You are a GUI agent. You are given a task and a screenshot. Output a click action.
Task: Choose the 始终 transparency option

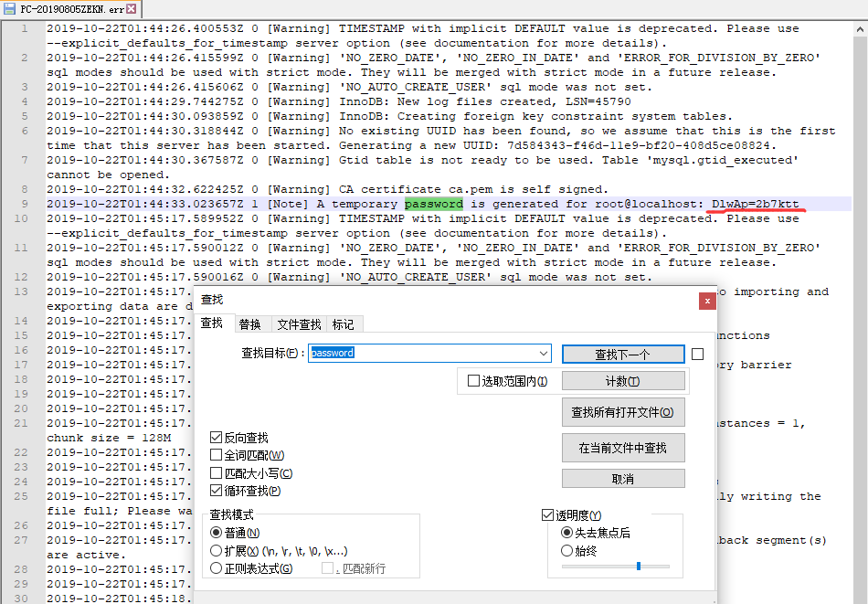[567, 551]
